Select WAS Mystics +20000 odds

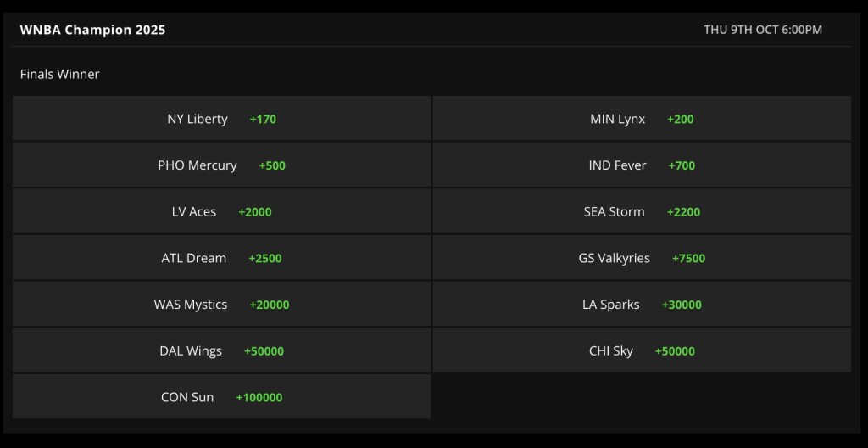pos(221,305)
